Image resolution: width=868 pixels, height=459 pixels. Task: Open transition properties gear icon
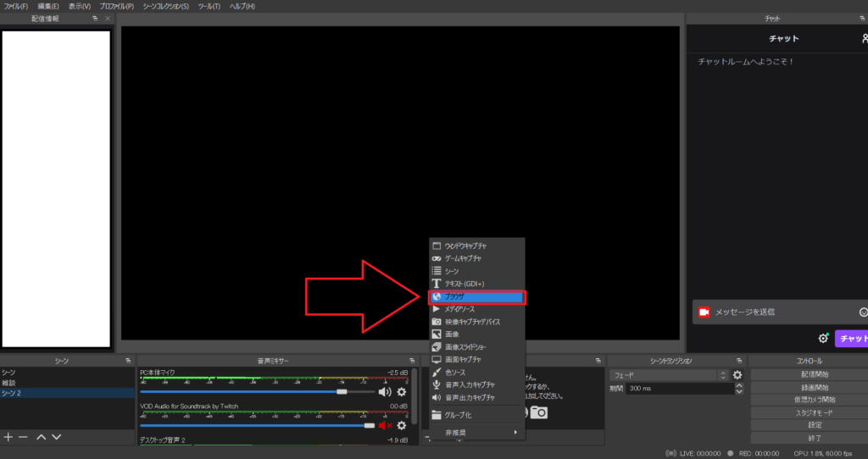[x=737, y=375]
